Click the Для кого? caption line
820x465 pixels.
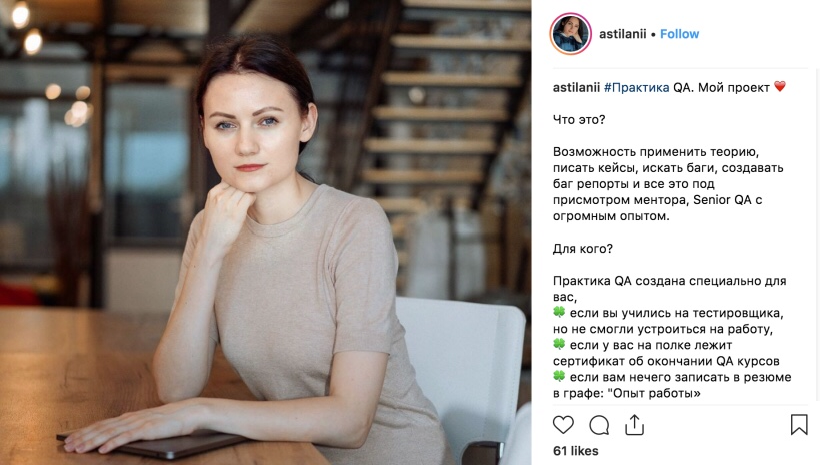[583, 249]
